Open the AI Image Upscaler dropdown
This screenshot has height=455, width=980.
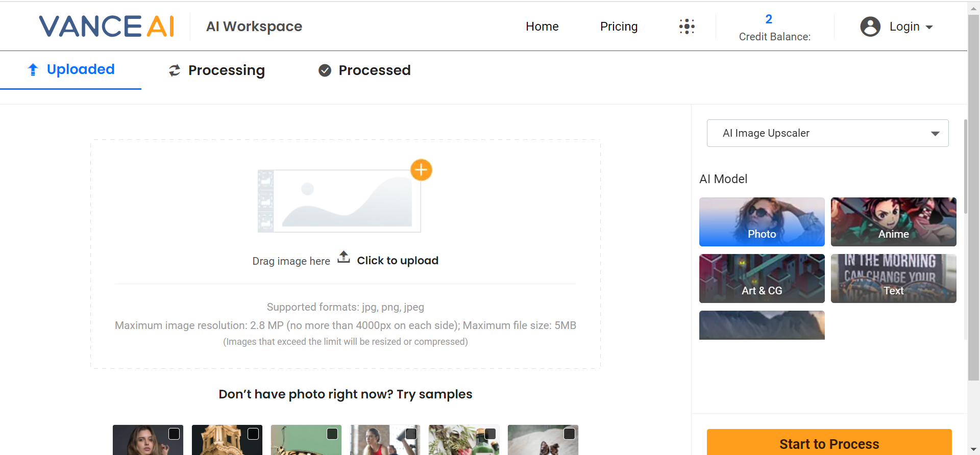pos(827,133)
